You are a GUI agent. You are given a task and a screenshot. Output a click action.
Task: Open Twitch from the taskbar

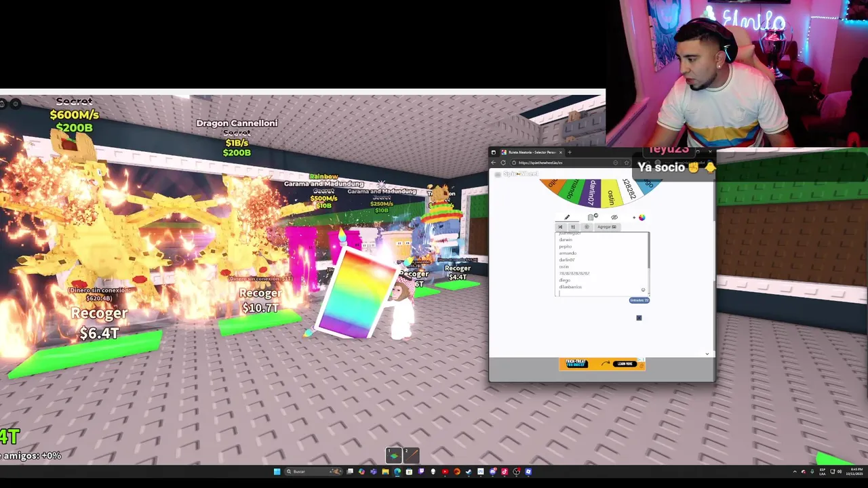tap(421, 472)
